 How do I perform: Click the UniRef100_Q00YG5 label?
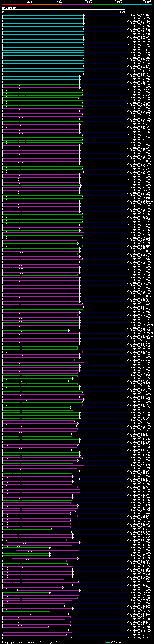(x=138, y=407)
